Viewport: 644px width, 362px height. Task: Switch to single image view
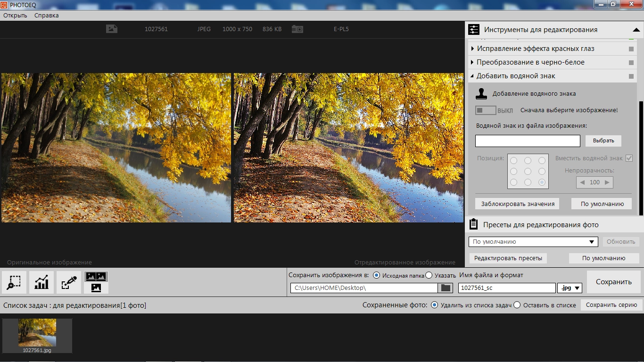click(96, 288)
